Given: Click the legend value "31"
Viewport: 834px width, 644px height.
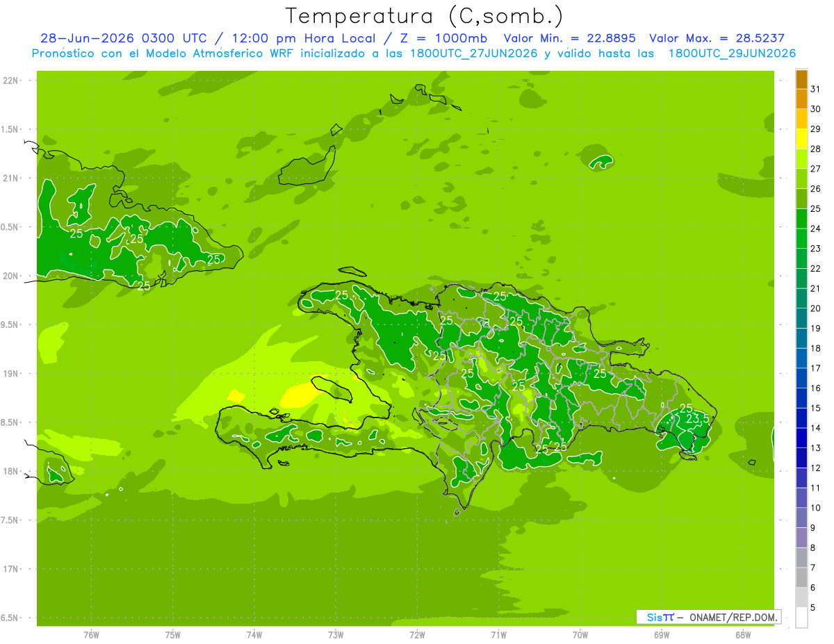Looking at the screenshot, I should [x=816, y=88].
